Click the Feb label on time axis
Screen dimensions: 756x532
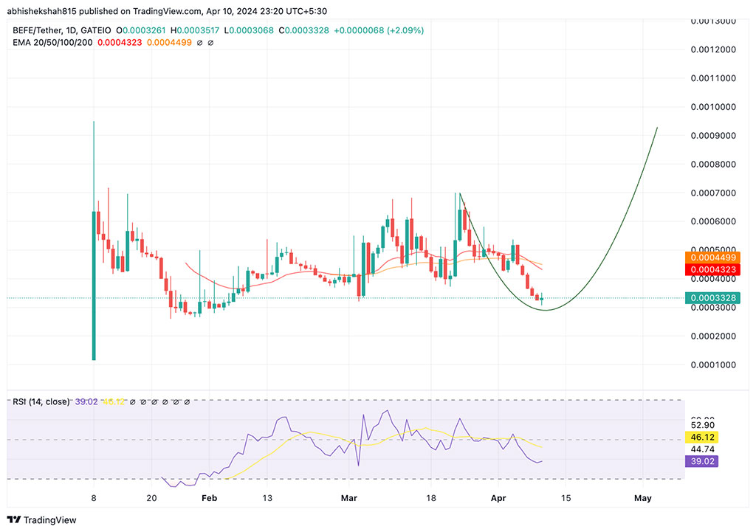(209, 498)
